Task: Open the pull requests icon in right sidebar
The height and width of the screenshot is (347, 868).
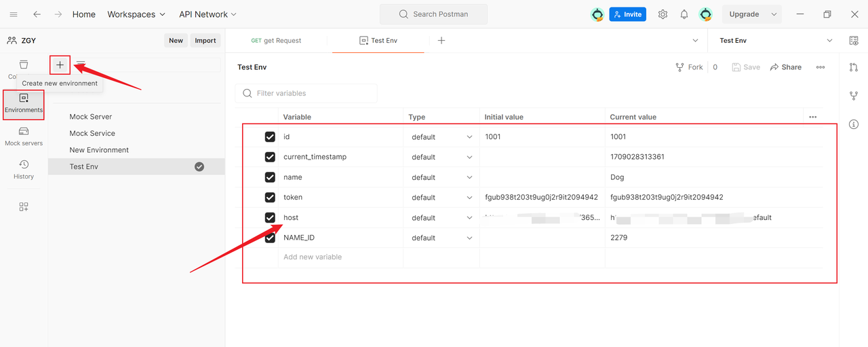Action: pyautogui.click(x=854, y=67)
